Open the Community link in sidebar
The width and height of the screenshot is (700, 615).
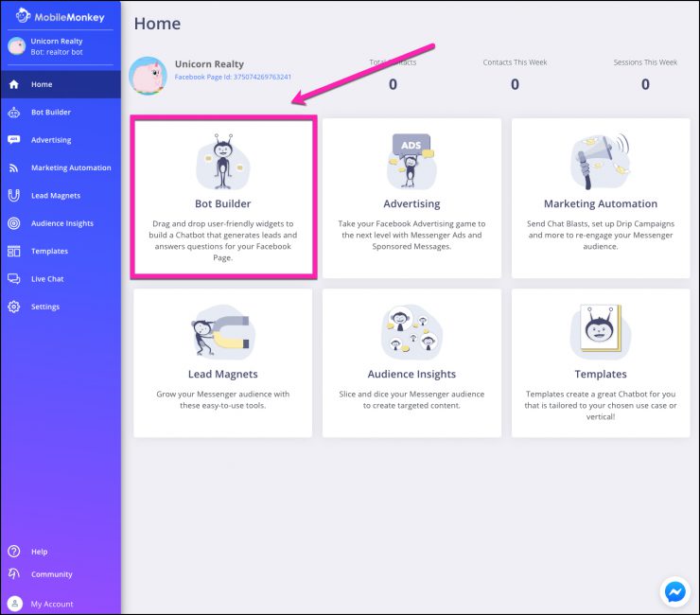[51, 574]
